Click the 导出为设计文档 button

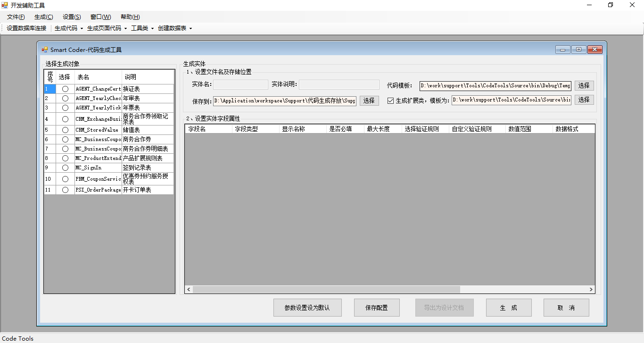[x=444, y=308]
